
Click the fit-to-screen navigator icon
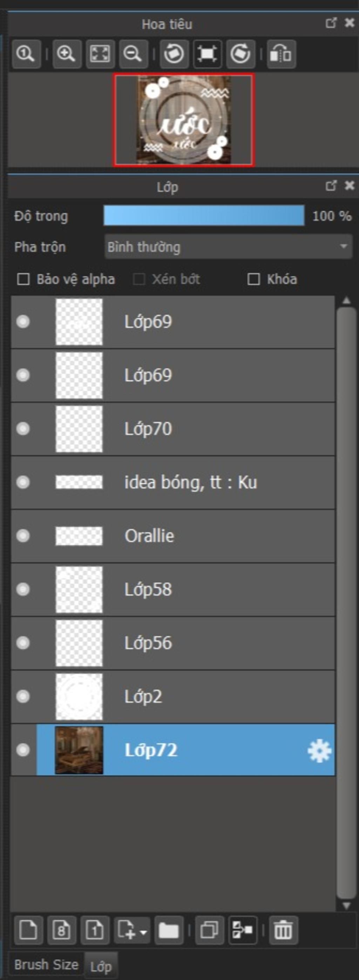[100, 54]
